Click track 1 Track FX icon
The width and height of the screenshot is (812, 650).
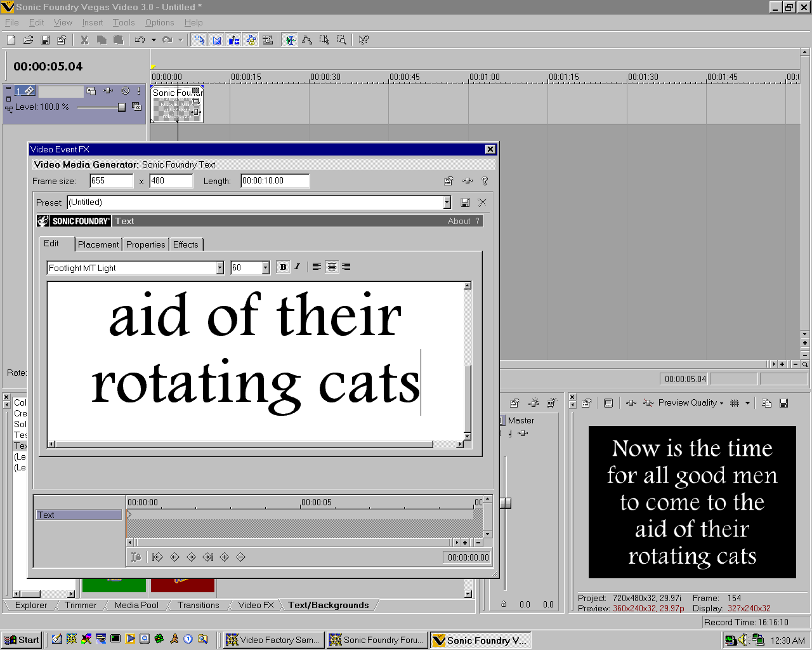click(x=108, y=91)
